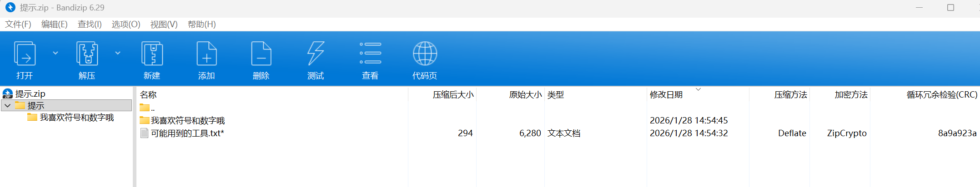Click the Extract (解压) toolbar icon
This screenshot has height=187, width=980.
tap(87, 54)
